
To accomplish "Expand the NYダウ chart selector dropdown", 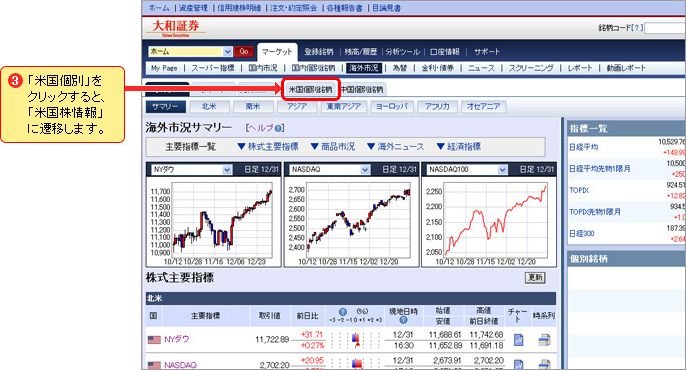I will (x=227, y=170).
